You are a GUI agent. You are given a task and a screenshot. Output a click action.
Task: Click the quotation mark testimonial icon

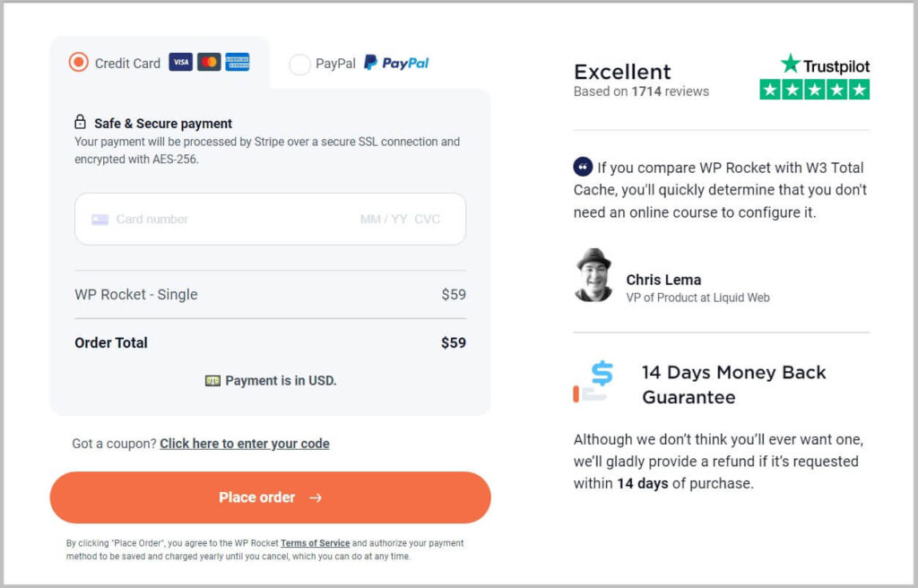coord(583,167)
